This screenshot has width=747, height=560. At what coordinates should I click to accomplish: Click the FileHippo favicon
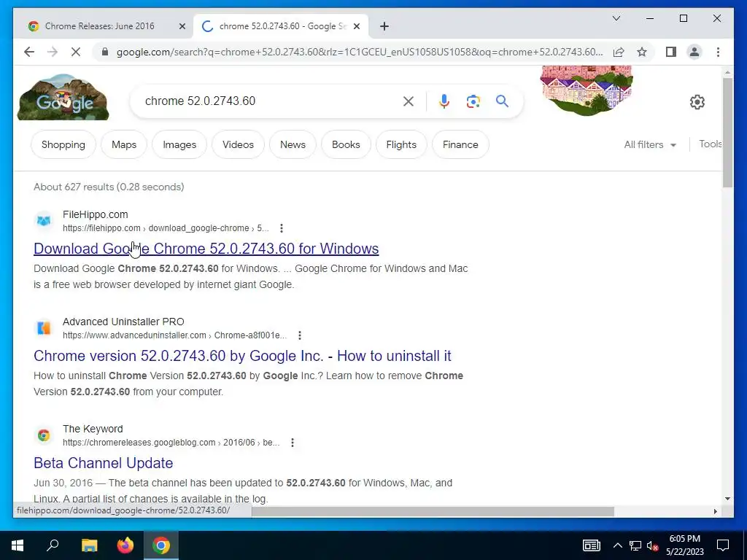point(44,221)
